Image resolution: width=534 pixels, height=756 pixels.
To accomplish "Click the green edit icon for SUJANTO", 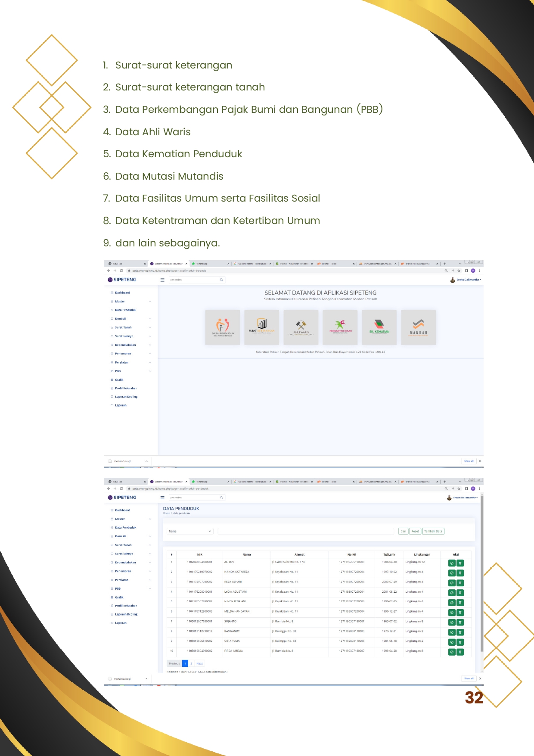I will coord(452,622).
